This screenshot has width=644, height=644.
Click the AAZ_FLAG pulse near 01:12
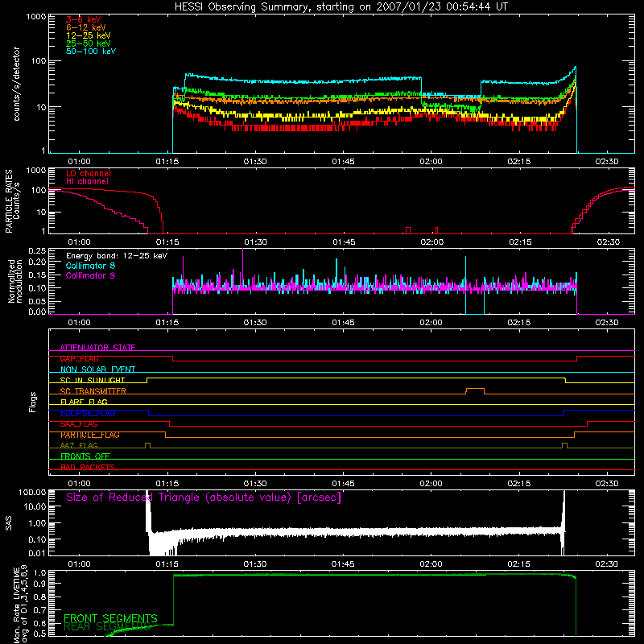[148, 445]
